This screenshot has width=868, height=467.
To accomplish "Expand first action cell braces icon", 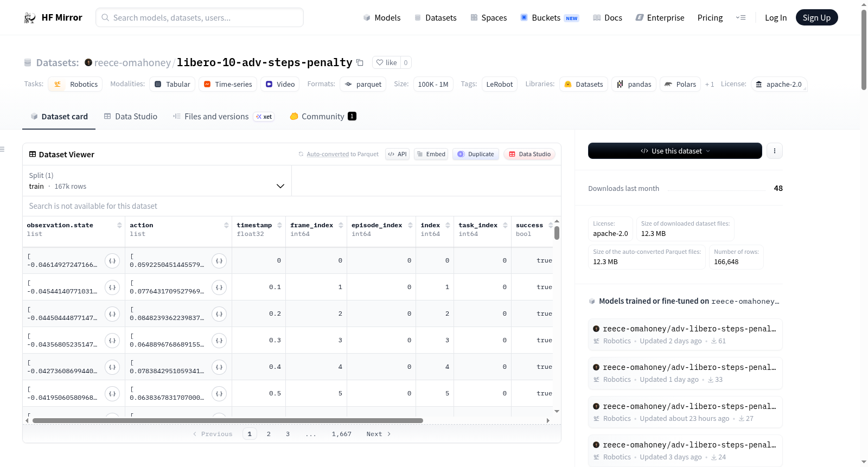I will tap(219, 261).
